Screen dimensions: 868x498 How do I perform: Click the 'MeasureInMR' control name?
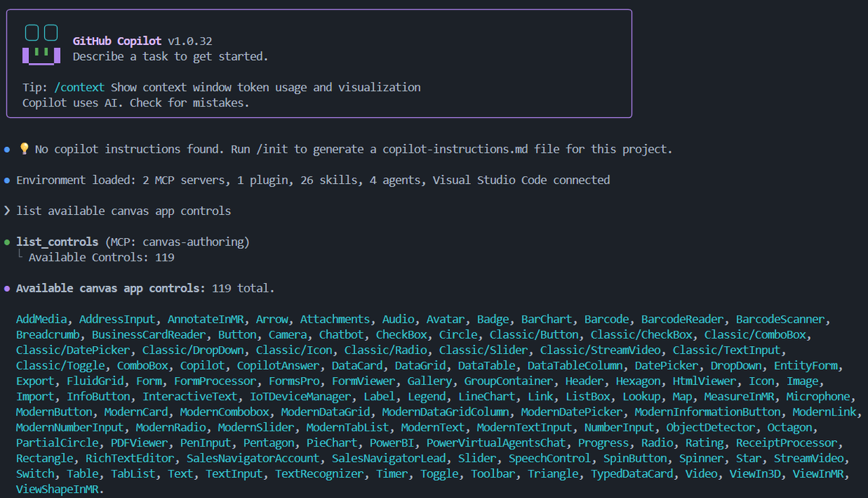pos(739,397)
